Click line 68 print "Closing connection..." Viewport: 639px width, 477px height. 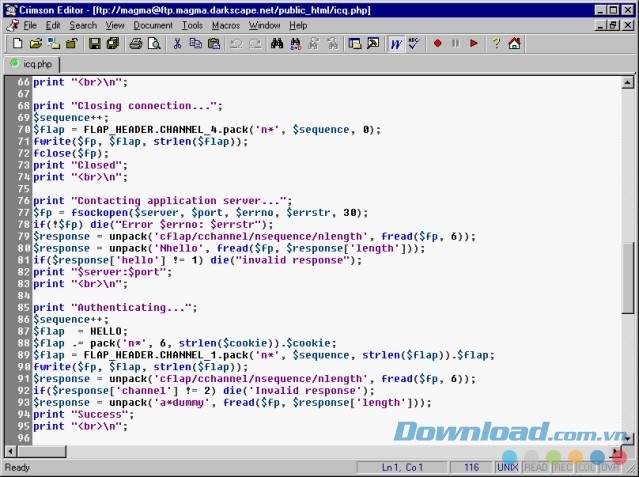coord(128,106)
